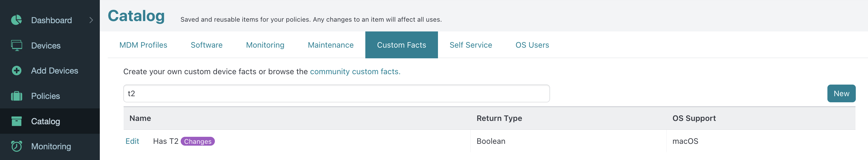Switch to the Software tab
The height and width of the screenshot is (160, 868).
[207, 45]
